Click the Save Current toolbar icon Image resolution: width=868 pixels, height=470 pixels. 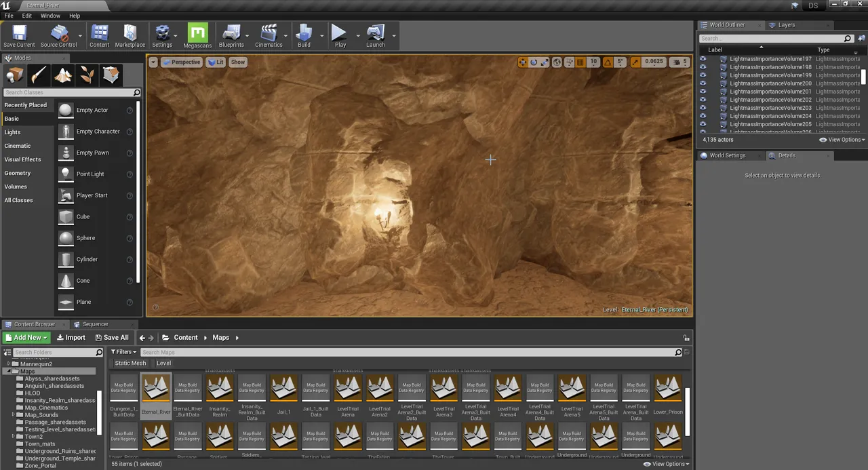click(19, 35)
